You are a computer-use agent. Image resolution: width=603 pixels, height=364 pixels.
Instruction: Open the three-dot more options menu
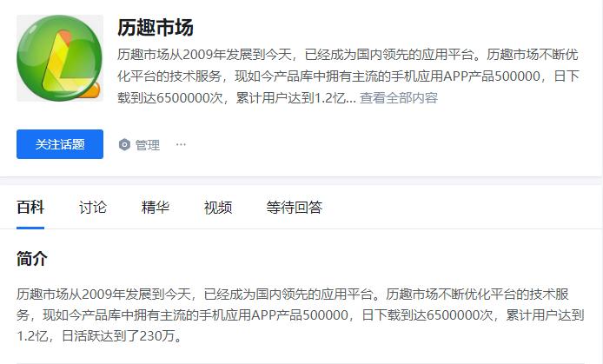click(181, 144)
